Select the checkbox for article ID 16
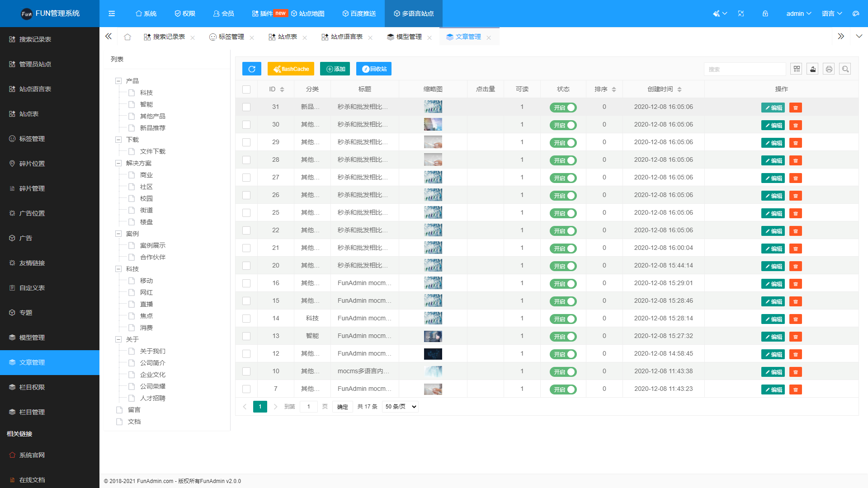Screen dimensions: 868x488 [246, 283]
